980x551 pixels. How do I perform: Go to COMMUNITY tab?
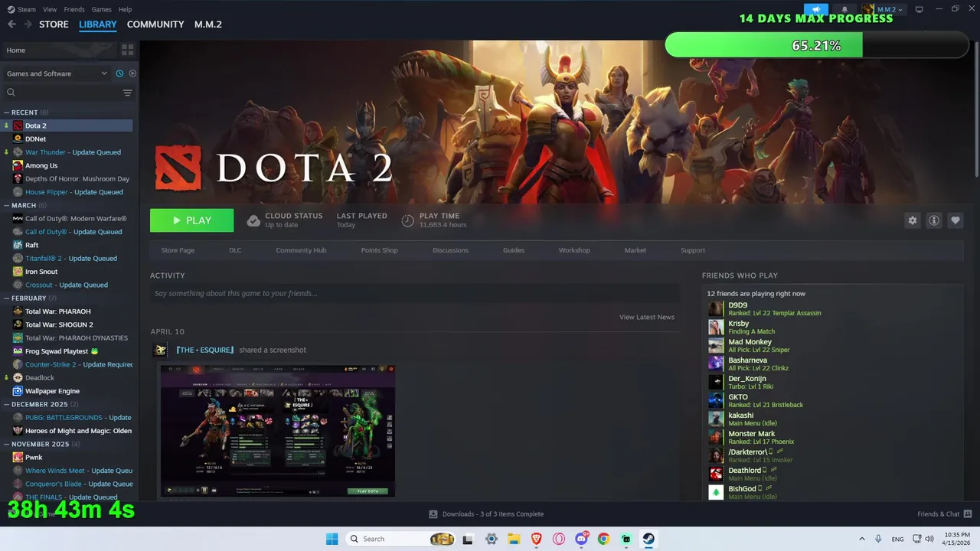tap(155, 24)
